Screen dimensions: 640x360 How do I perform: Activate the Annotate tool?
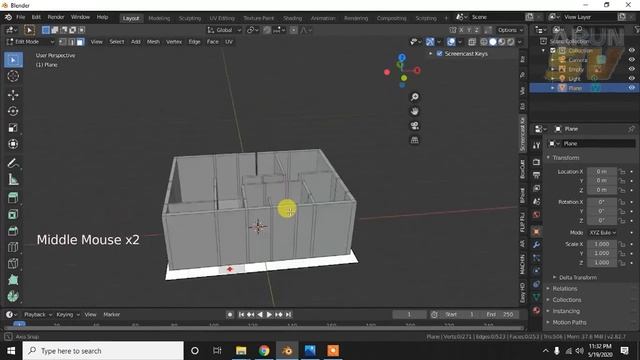coord(13,163)
